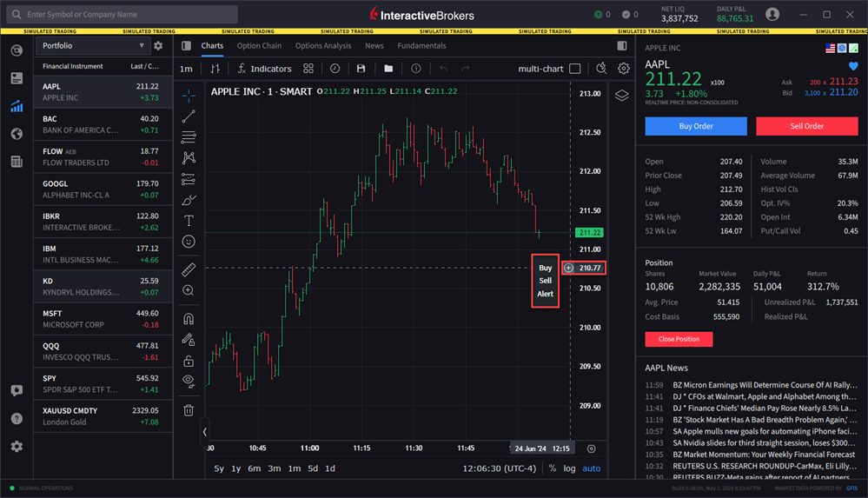Click the Sell Order button
Image resolution: width=868 pixels, height=498 pixels.
pyautogui.click(x=806, y=126)
